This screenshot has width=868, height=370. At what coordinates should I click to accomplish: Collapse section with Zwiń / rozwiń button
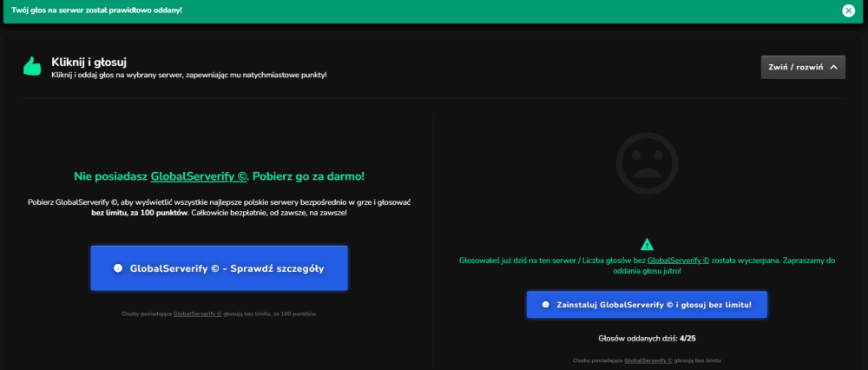[803, 67]
